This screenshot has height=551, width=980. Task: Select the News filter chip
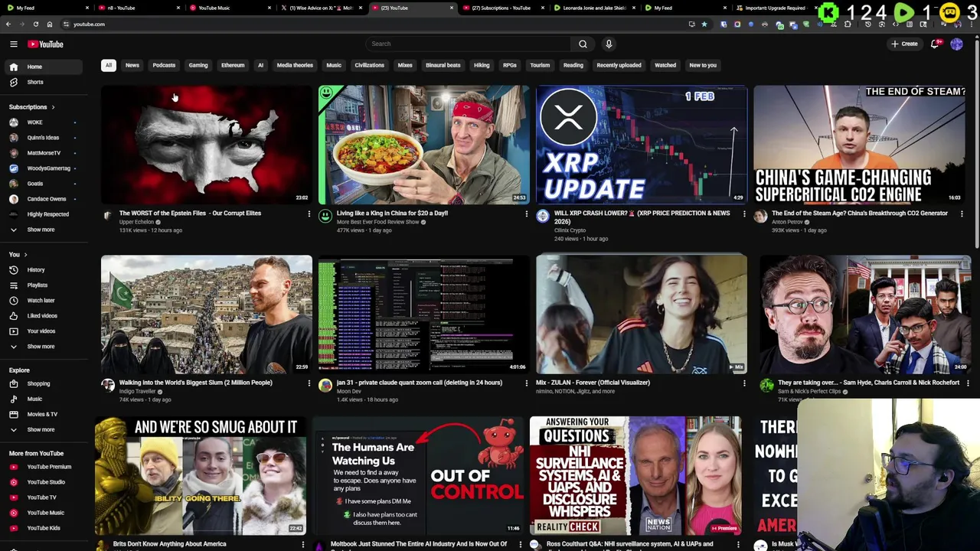(132, 65)
